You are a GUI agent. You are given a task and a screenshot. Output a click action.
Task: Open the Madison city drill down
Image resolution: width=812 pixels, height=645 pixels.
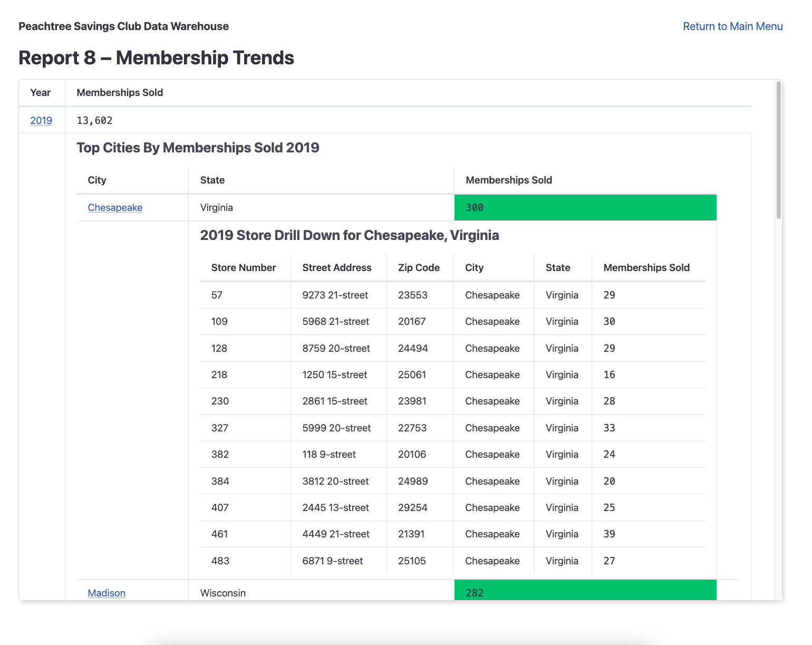click(106, 593)
